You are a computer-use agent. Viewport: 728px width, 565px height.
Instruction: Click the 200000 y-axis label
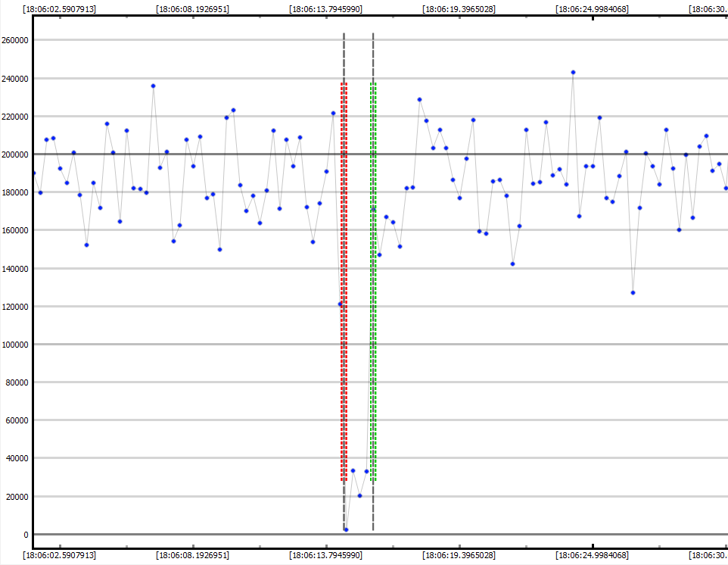[15, 155]
